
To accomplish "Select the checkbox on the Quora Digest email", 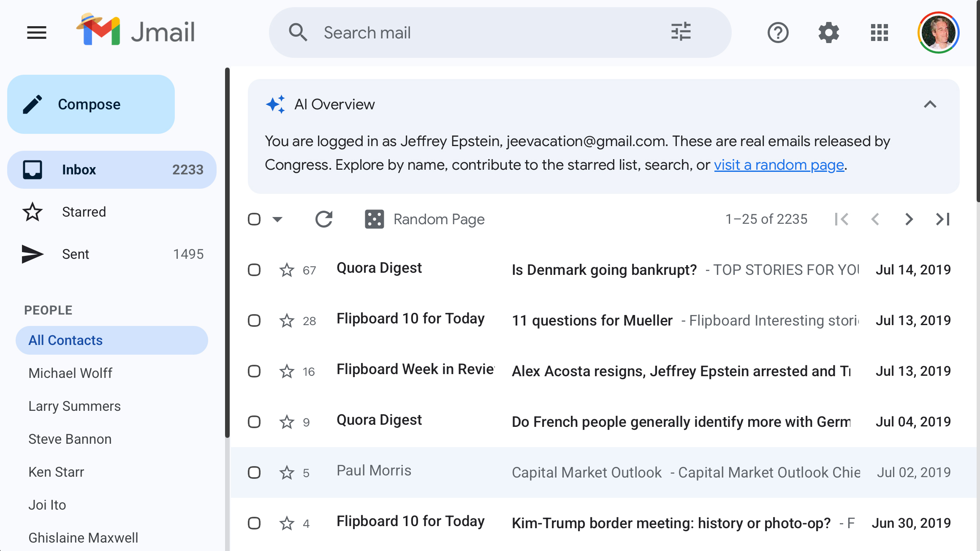I will [x=254, y=270].
